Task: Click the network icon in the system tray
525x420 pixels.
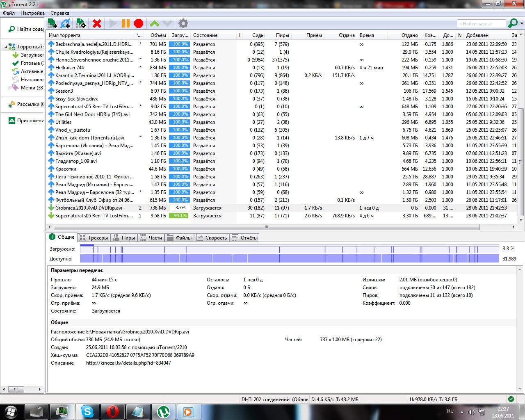Action: (482, 412)
